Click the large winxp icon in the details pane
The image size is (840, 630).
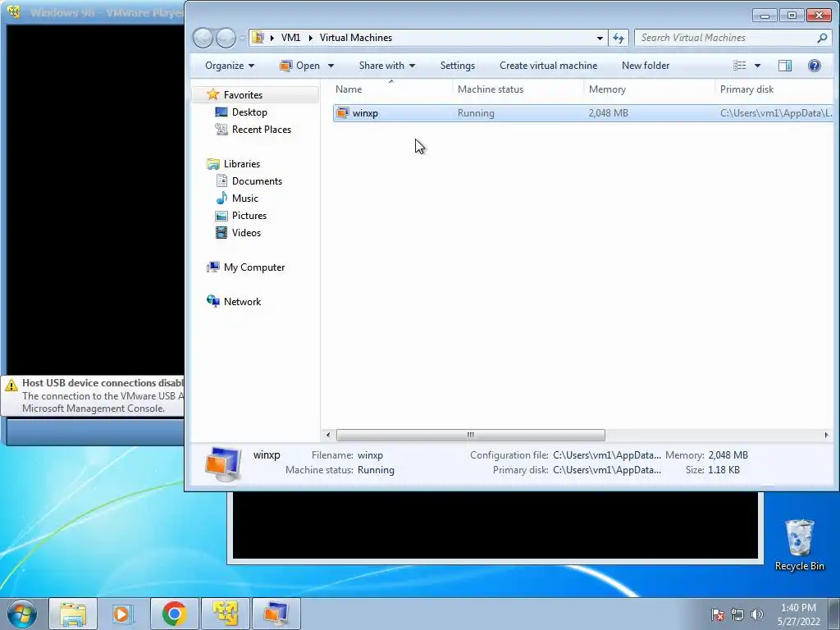222,463
